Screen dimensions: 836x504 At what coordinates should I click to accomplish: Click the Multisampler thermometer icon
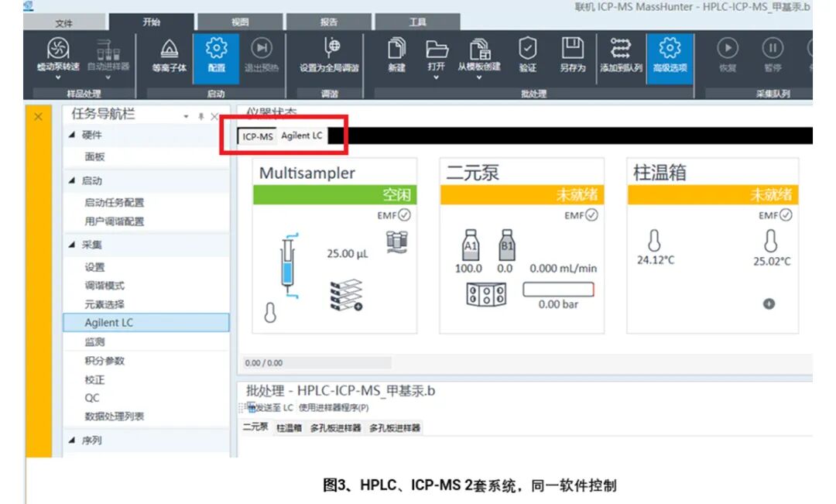pyautogui.click(x=270, y=313)
